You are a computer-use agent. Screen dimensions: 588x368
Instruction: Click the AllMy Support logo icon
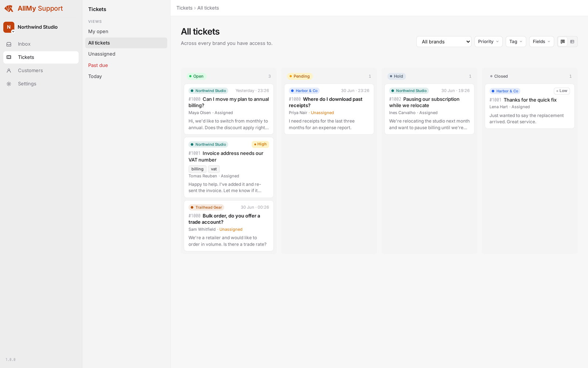9,8
